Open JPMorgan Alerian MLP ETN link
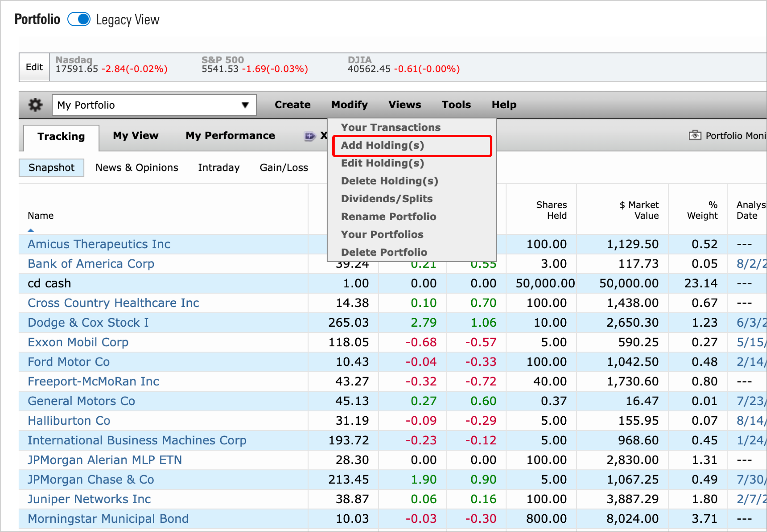Viewport: 767px width, 532px height. tap(105, 460)
